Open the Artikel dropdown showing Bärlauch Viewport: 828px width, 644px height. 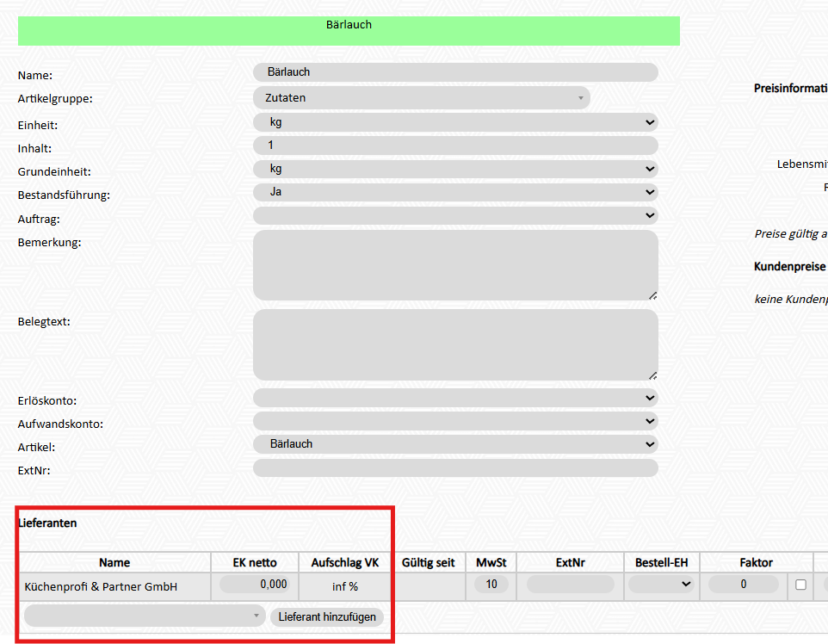455,444
